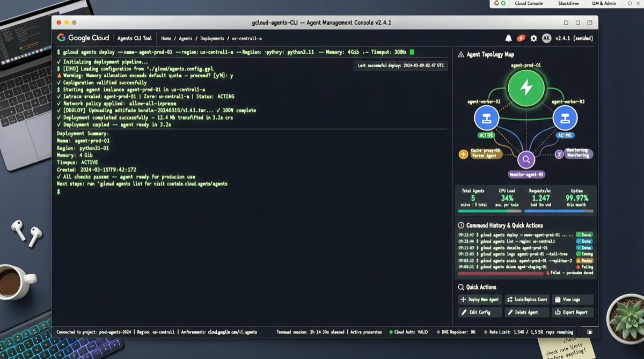Screen dimensions: 644x359
Task: Click the green Cloud Auth status dot
Action: (x=391, y=332)
